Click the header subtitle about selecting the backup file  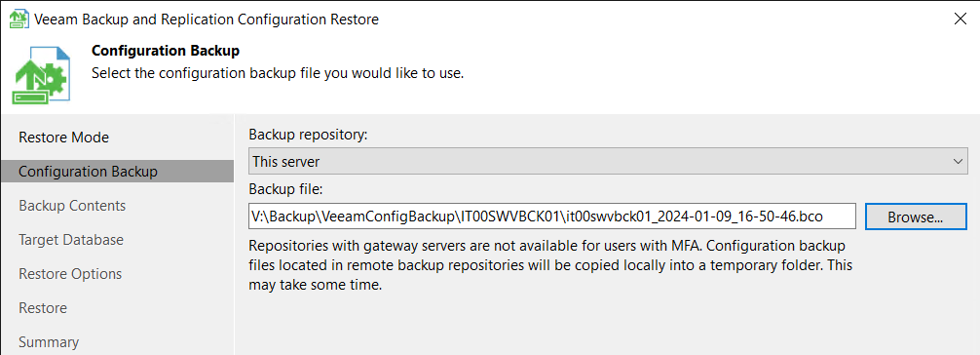click(278, 73)
